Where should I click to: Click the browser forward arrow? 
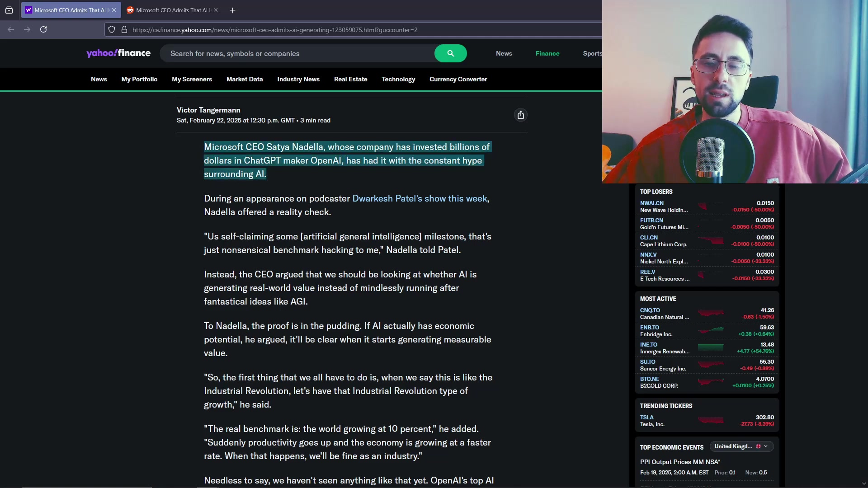point(27,29)
